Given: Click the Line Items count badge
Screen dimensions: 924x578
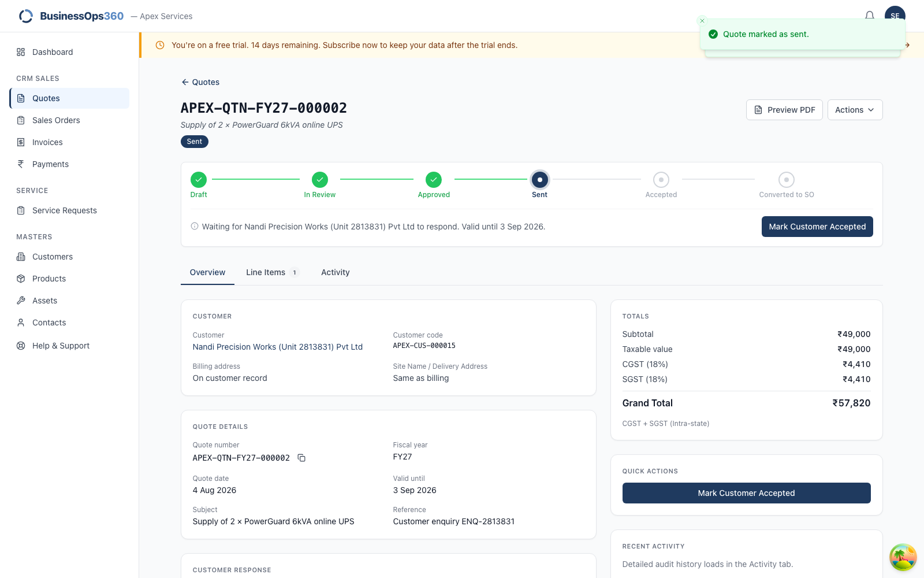Looking at the screenshot, I should coord(295,272).
